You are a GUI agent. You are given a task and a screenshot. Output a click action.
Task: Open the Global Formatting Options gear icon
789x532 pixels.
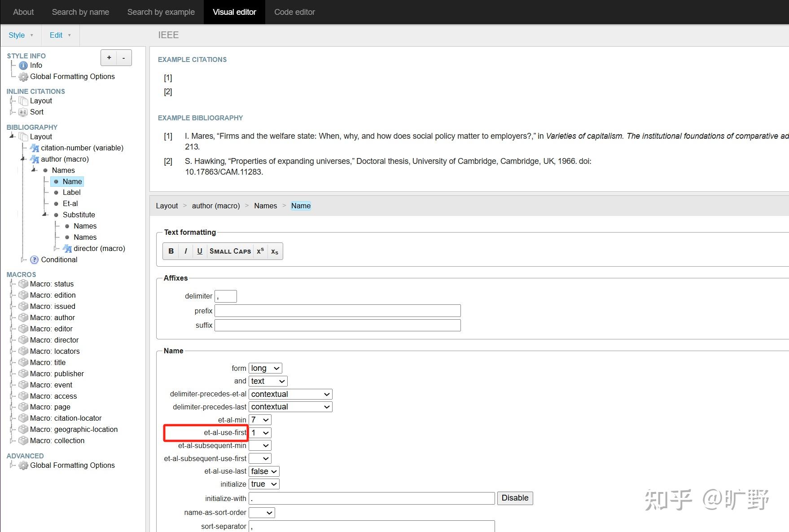click(23, 76)
